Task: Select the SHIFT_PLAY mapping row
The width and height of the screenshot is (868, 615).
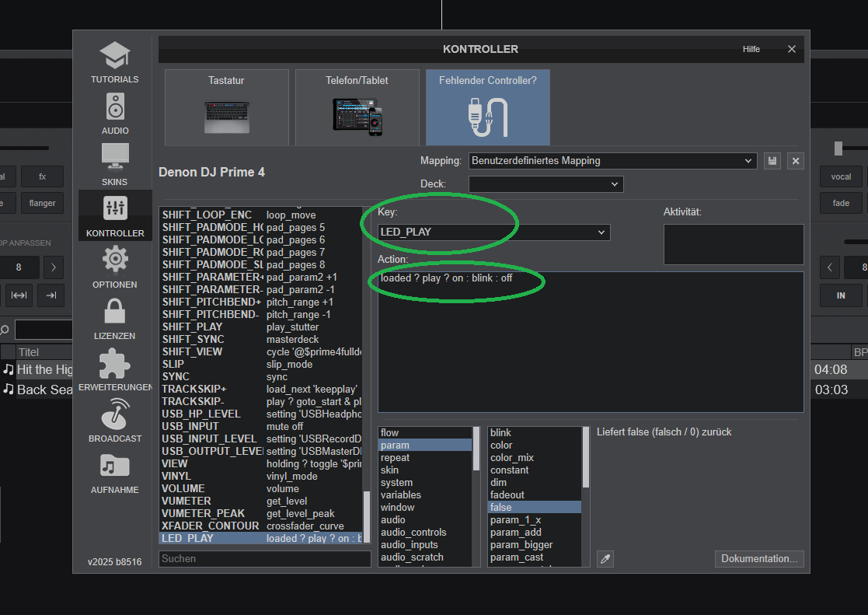Action: pos(261,327)
